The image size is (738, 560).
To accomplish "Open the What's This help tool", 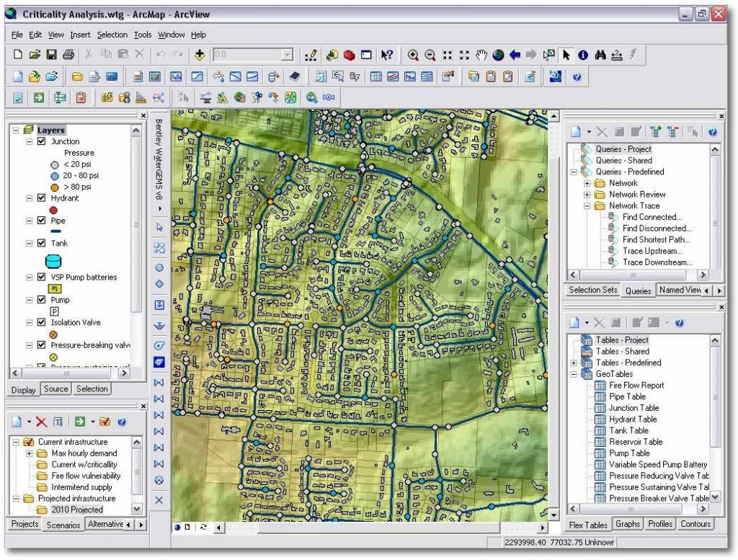I will point(387,55).
